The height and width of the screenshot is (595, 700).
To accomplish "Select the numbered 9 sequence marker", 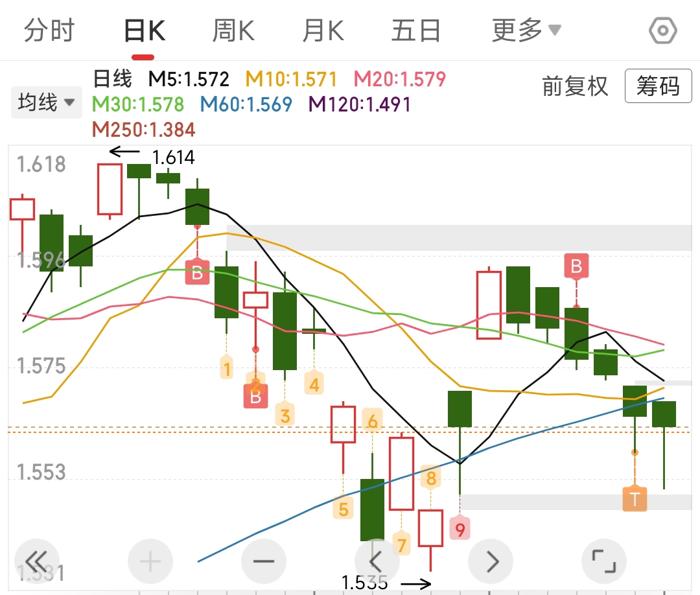I will (460, 531).
